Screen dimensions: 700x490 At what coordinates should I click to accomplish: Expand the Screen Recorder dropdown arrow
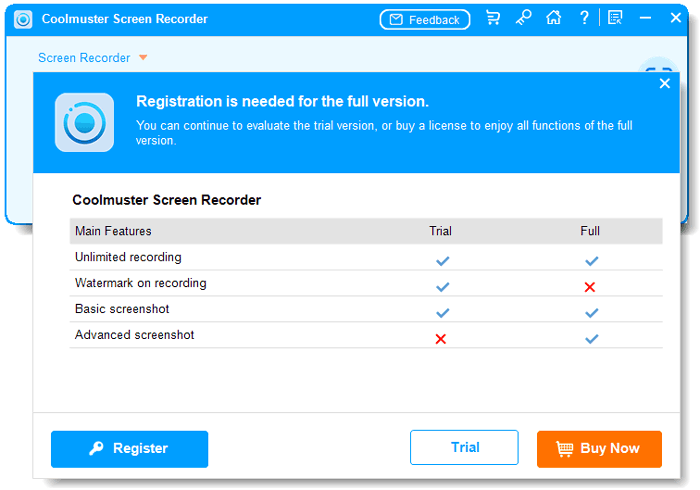tap(143, 58)
